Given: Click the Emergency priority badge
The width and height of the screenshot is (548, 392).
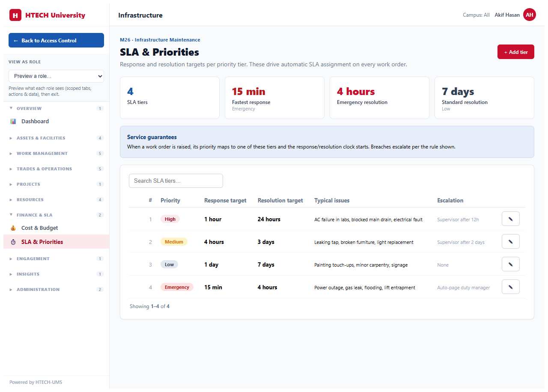Looking at the screenshot, I should (x=177, y=287).
